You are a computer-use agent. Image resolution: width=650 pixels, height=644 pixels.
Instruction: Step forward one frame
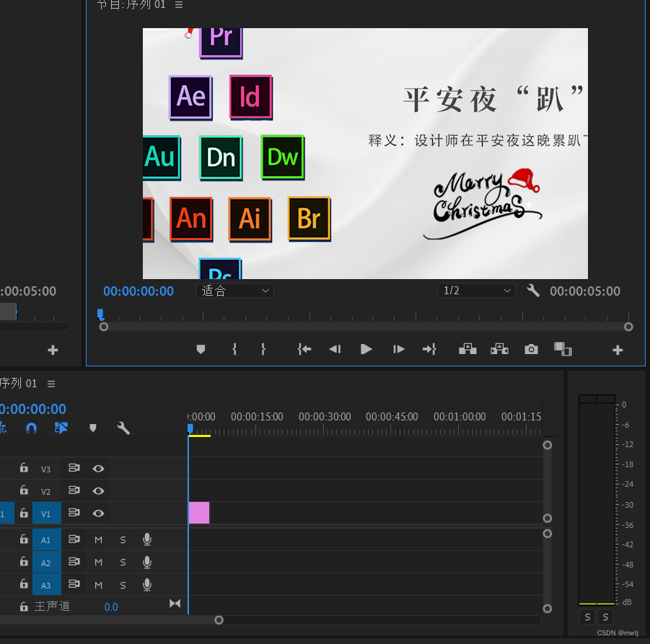tap(398, 349)
